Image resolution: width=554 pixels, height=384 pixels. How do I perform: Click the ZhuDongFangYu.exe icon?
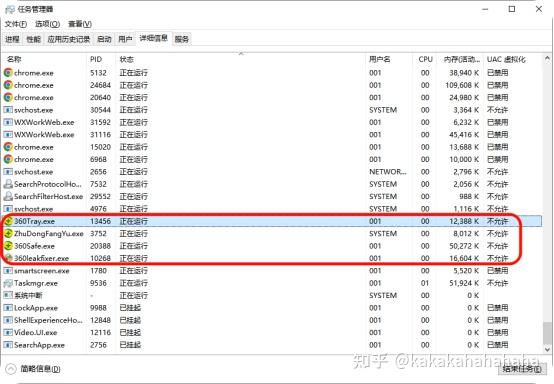tap(8, 234)
